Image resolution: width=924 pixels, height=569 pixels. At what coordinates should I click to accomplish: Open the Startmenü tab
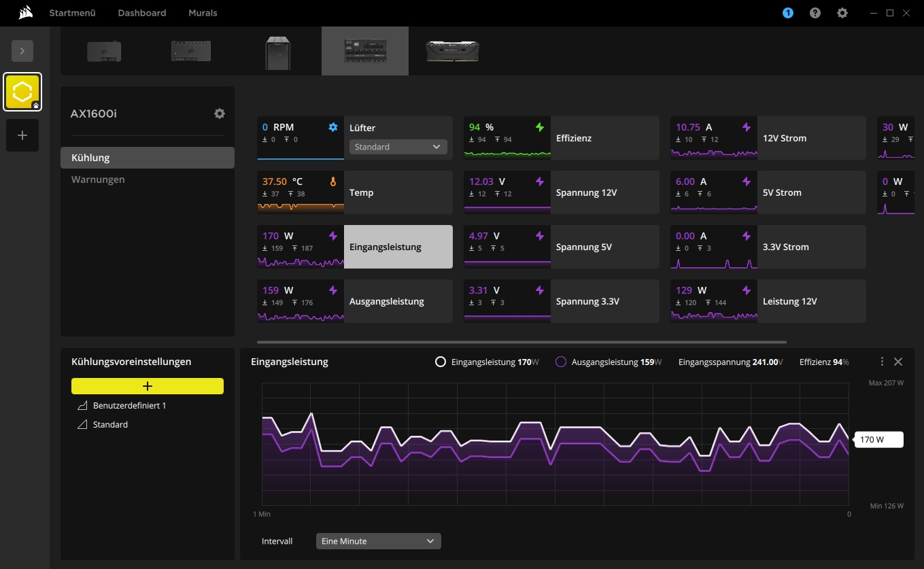(x=72, y=13)
